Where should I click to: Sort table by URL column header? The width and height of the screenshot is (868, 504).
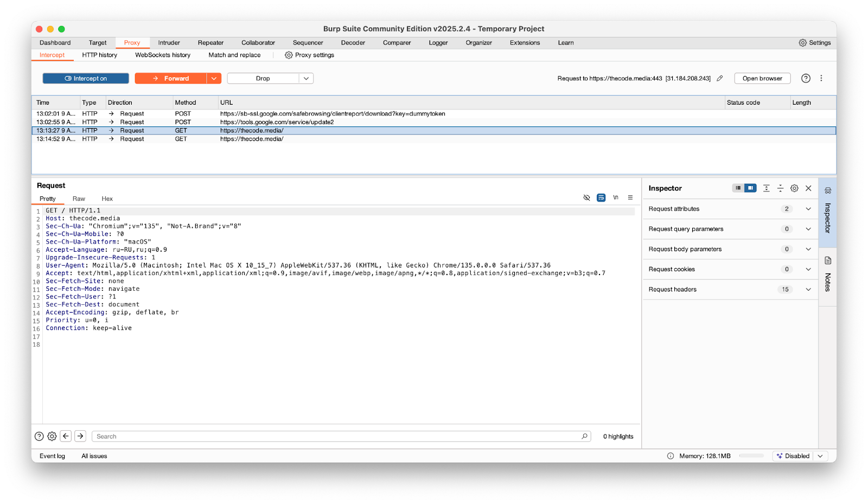[471, 103]
